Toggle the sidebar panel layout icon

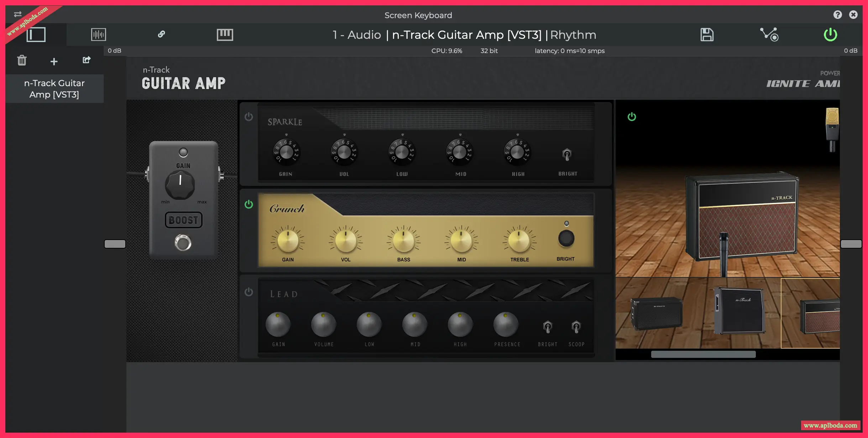(x=36, y=35)
